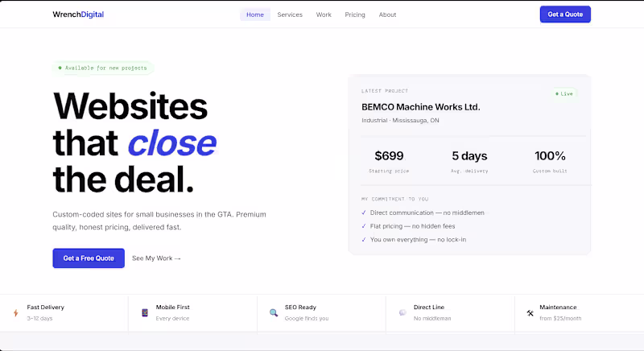
Task: Navigate to Pricing
Action: (355, 14)
